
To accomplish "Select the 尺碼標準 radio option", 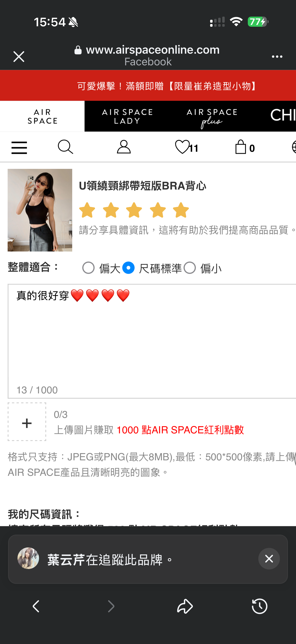I will click(128, 268).
